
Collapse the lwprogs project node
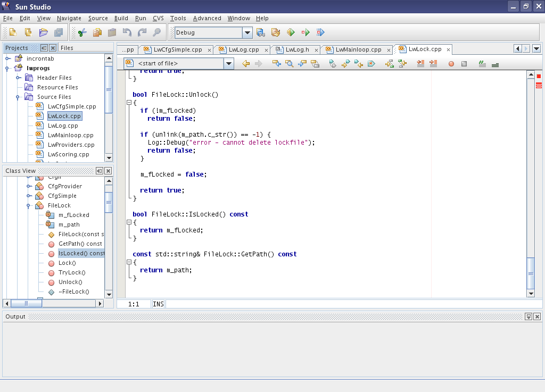[x=7, y=69]
